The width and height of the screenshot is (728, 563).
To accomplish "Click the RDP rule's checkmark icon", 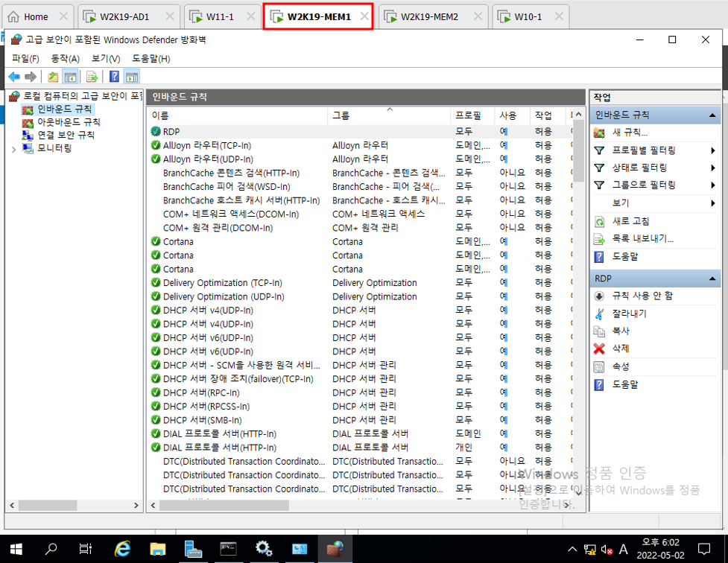I will [156, 132].
